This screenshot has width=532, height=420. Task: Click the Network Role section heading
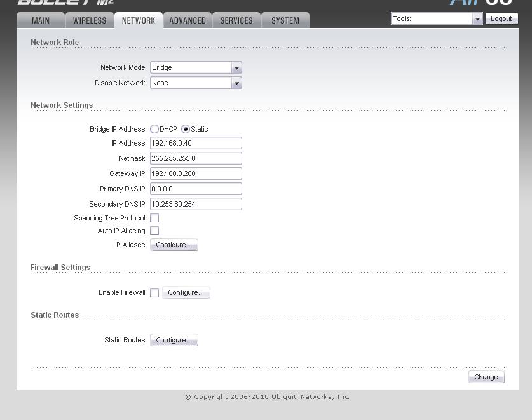(55, 43)
